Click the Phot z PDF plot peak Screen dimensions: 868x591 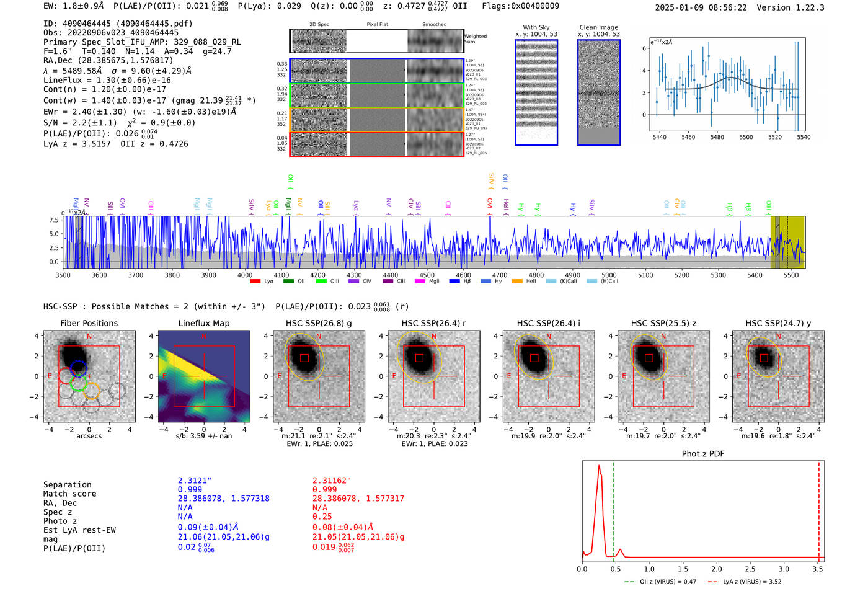click(600, 466)
